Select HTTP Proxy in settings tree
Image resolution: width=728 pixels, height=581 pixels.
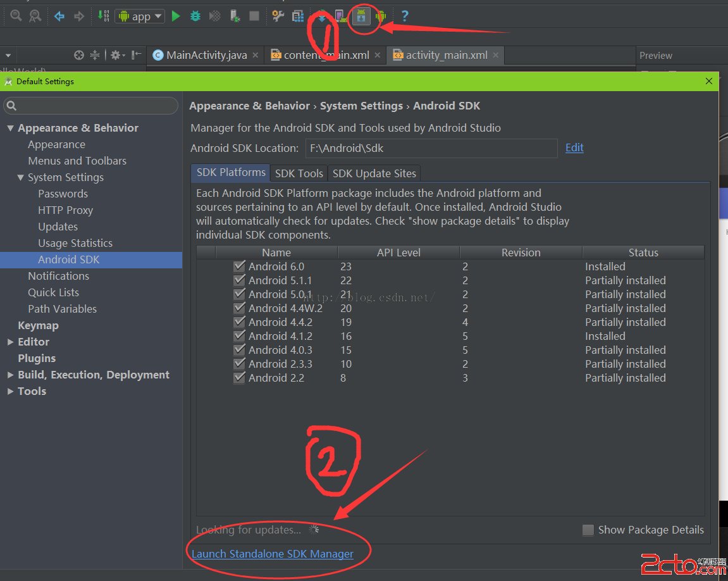pos(65,210)
